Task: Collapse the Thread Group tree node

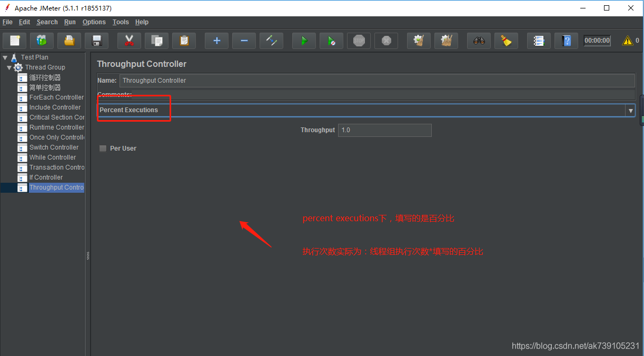Action: pos(9,67)
